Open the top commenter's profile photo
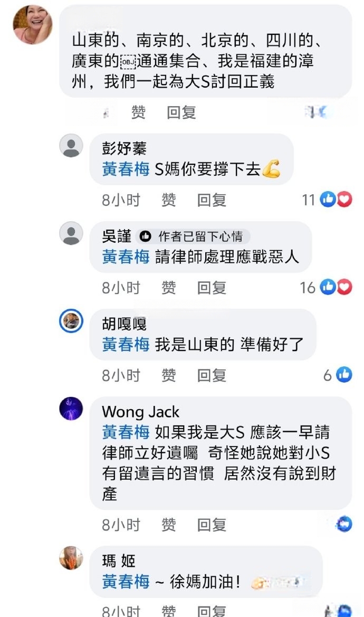Viewport: 364px width, 617px height. (x=33, y=24)
